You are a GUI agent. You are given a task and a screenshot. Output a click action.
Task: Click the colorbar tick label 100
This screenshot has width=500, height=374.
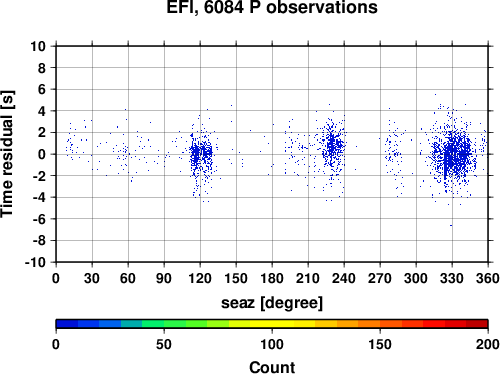coord(272,344)
